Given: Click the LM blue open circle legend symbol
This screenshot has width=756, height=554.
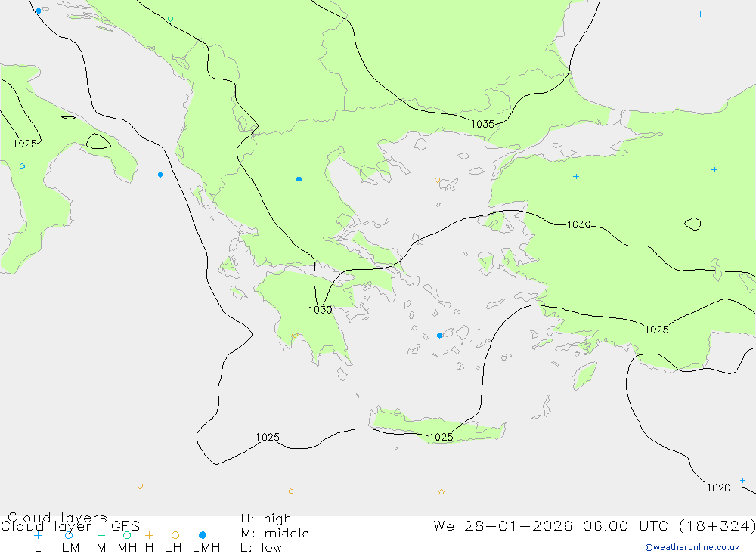Looking at the screenshot, I should [69, 535].
